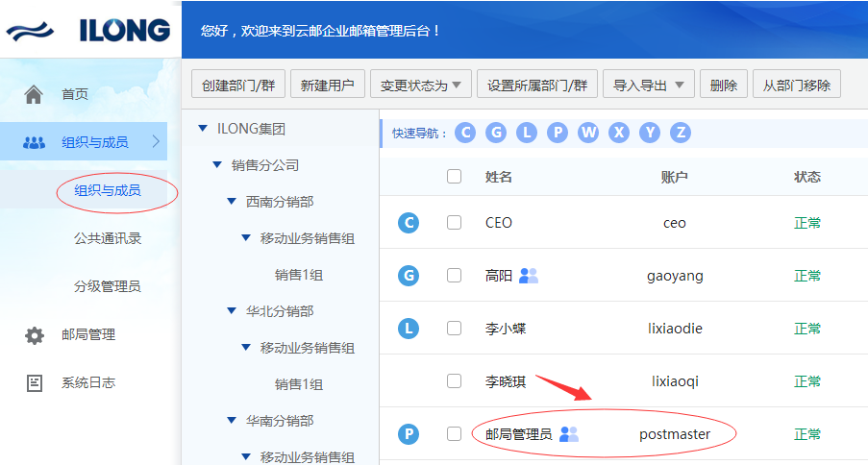Open the 导入导出 dropdown menu

648,86
